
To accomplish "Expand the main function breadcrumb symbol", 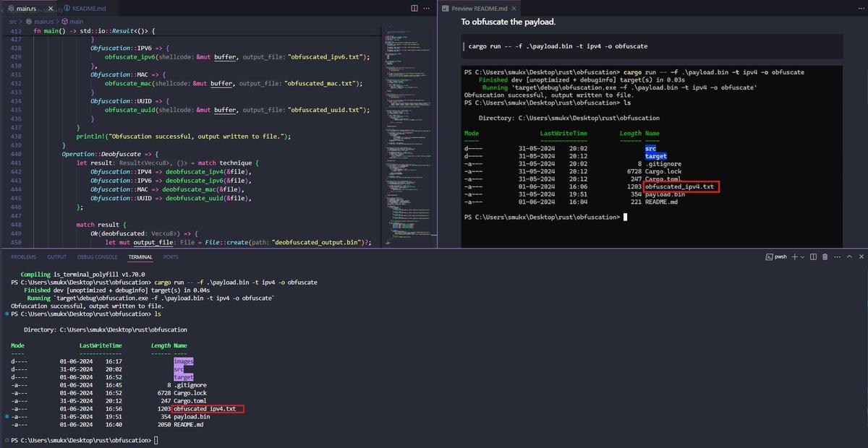I will coord(73,22).
